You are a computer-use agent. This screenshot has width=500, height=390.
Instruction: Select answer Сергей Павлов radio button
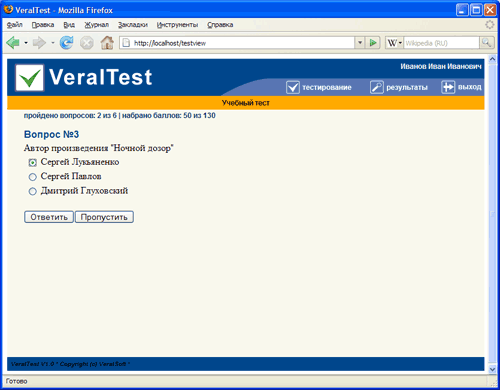[32, 177]
